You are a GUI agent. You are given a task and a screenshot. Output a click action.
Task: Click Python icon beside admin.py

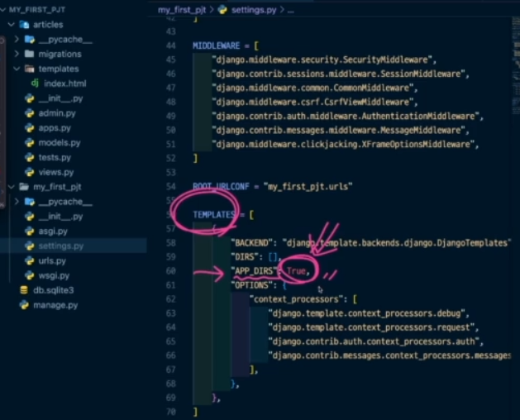tap(30, 113)
